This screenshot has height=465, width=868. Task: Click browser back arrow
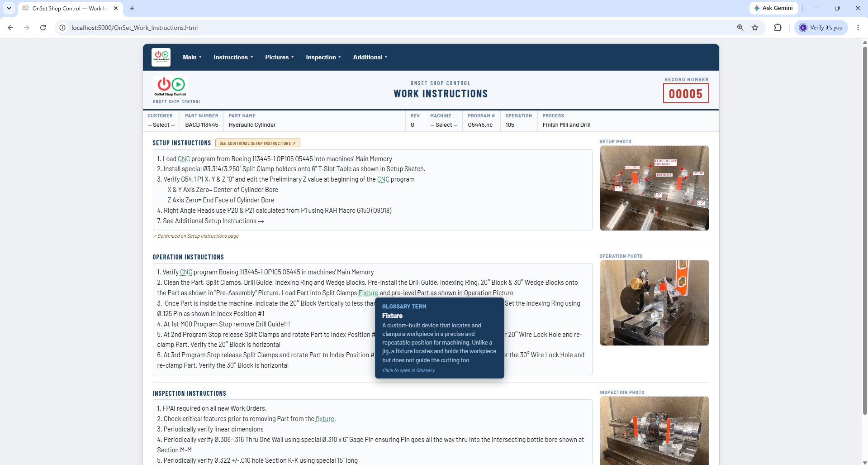[x=10, y=28]
